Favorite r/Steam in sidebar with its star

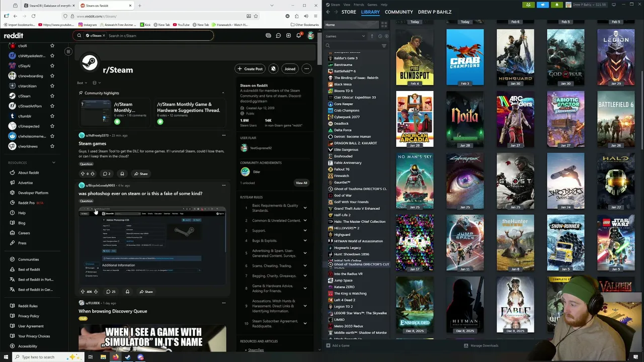52,96
